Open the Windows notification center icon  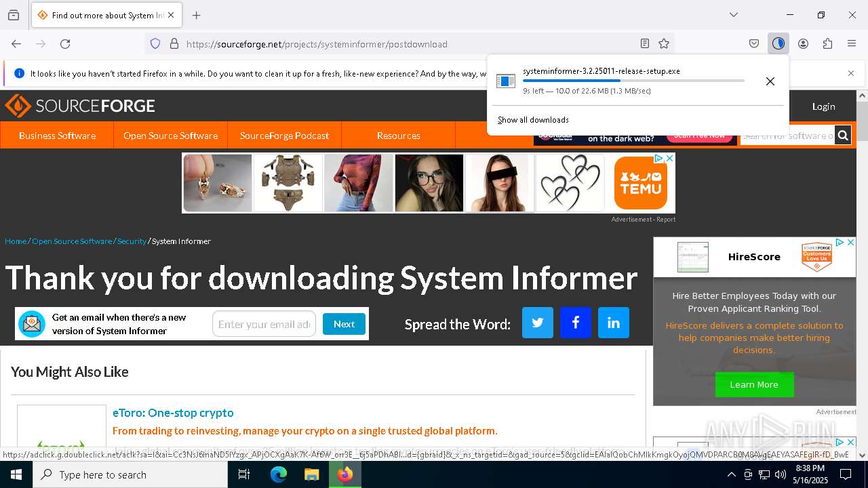(846, 474)
